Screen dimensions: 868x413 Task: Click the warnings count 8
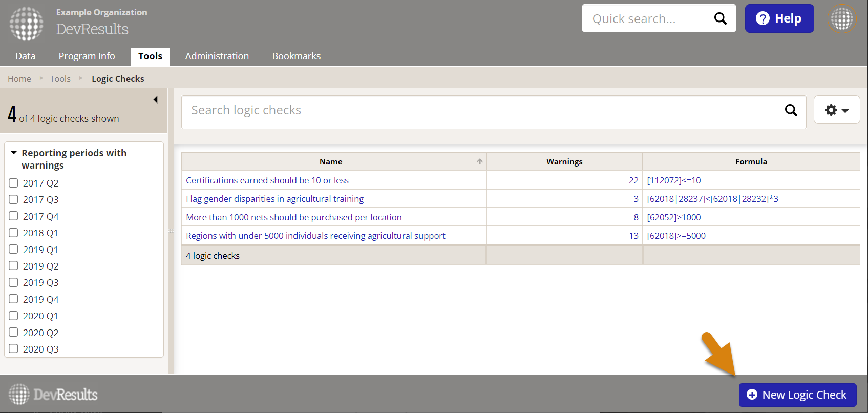(x=636, y=217)
